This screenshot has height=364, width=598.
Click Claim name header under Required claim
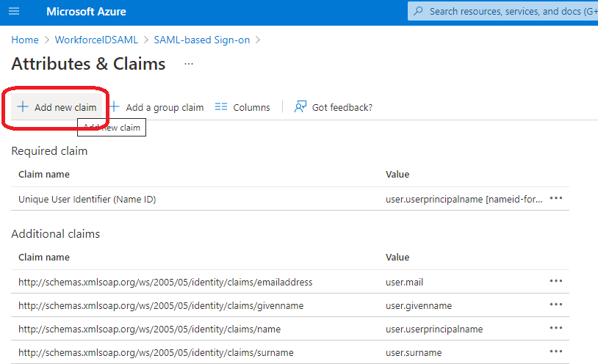[44, 175]
